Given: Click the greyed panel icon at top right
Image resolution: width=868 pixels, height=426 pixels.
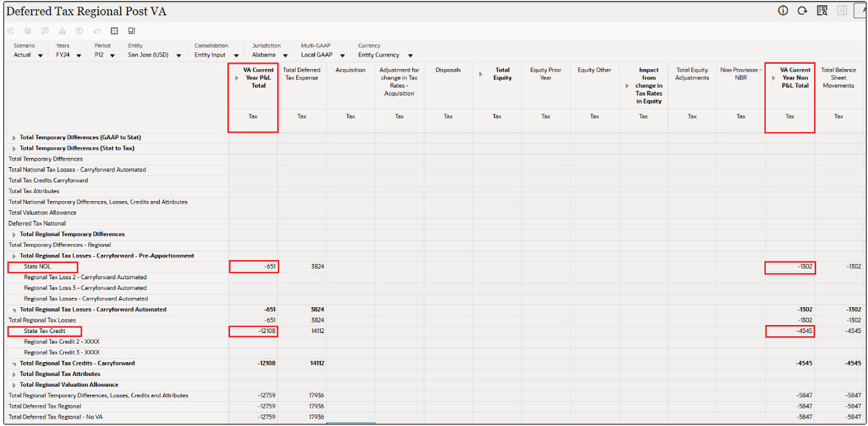Looking at the screenshot, I should point(842,10).
